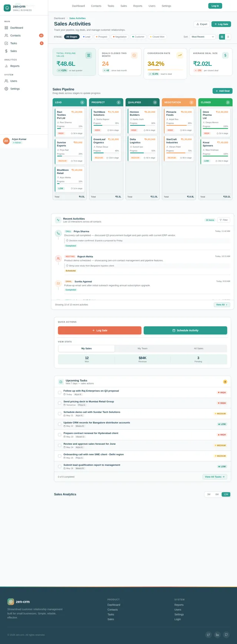Open Tasks in the sidebar
Image resolution: width=237 pixels, height=644 pixels.
pyautogui.click(x=24, y=43)
